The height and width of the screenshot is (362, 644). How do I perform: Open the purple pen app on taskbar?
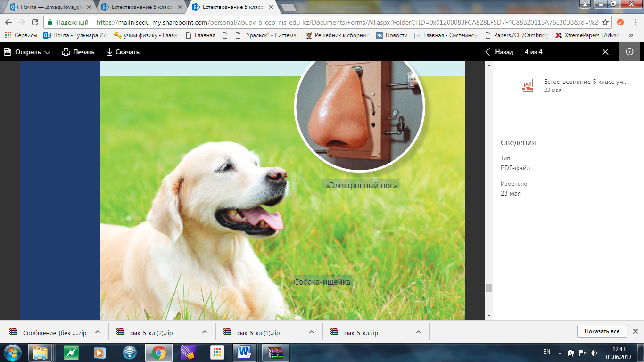(x=188, y=353)
